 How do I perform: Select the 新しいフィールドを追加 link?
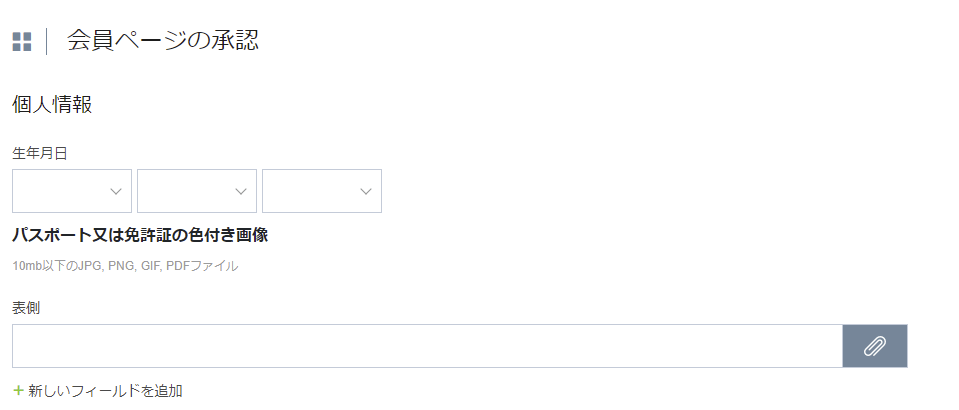[x=105, y=390]
